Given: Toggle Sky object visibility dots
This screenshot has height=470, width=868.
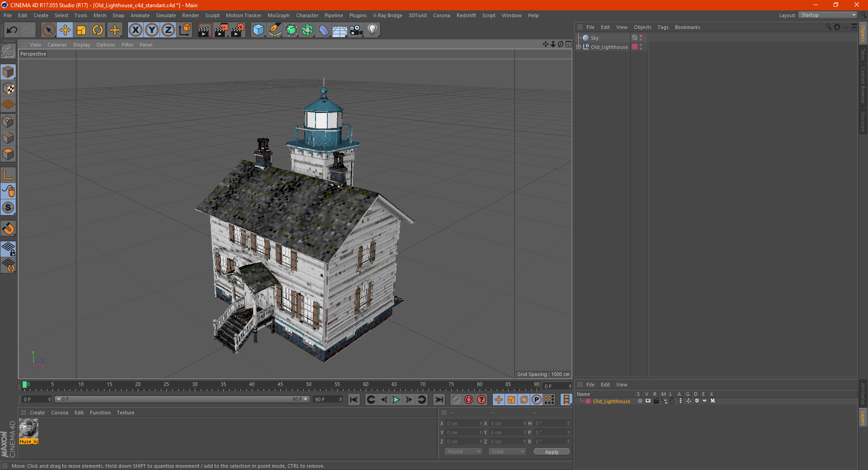Looking at the screenshot, I should click(x=641, y=38).
